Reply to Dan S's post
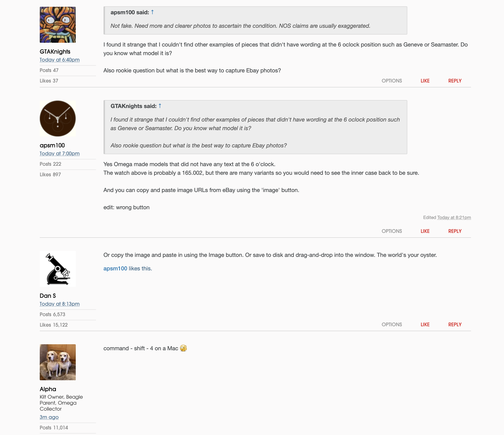Image resolution: width=504 pixels, height=435 pixels. coord(455,325)
